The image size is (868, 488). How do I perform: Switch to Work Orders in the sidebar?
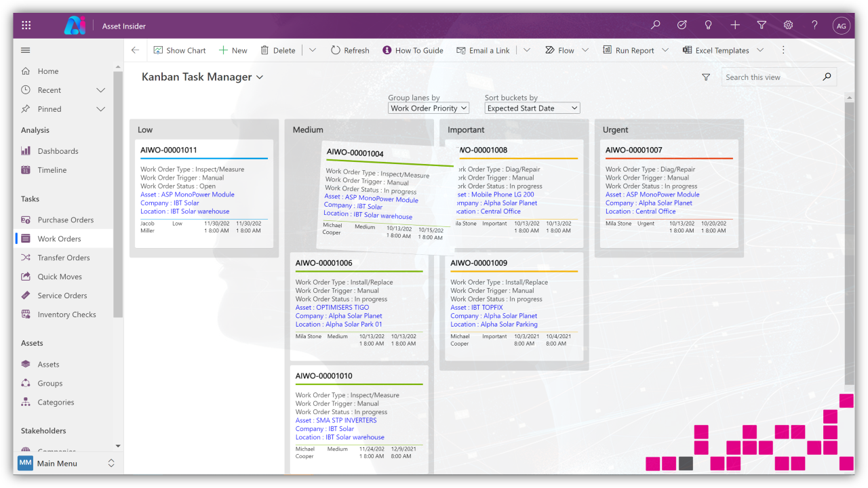[61, 239]
